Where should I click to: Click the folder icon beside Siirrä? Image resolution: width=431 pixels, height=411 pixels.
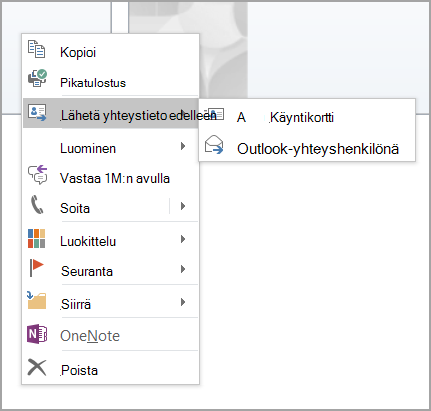click(36, 300)
